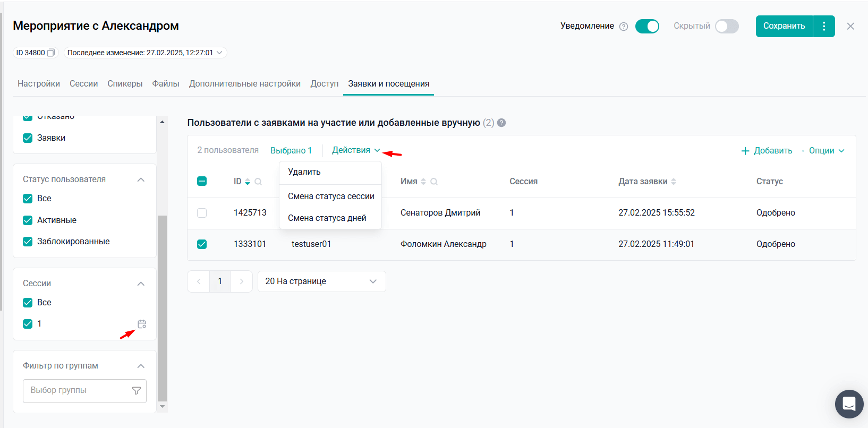Open the notification help question-mark icon

point(624,27)
